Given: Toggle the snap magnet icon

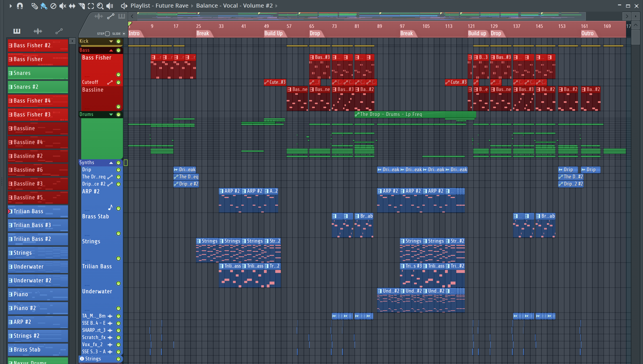Looking at the screenshot, I should [x=20, y=6].
